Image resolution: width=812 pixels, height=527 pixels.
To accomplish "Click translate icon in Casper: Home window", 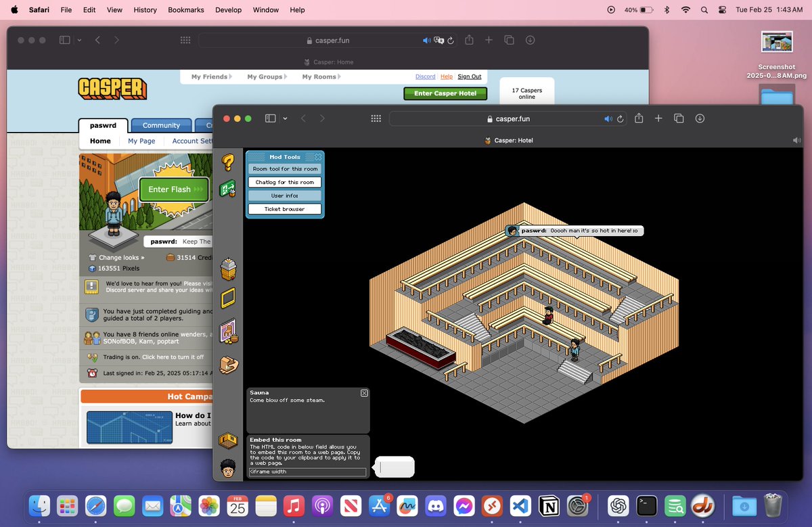I will pyautogui.click(x=439, y=41).
